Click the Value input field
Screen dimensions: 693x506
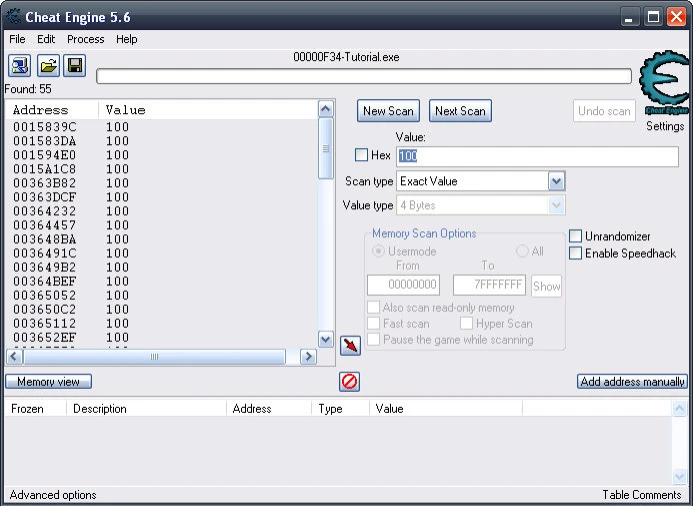537,156
